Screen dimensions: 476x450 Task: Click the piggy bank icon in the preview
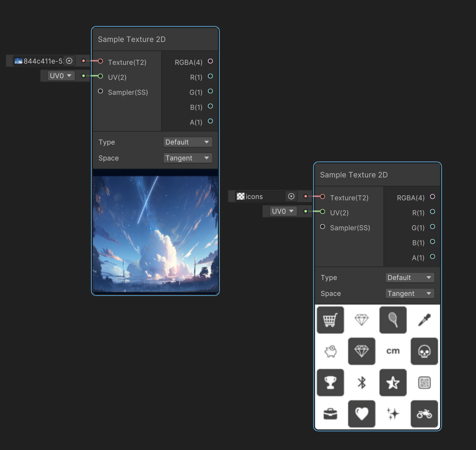click(x=330, y=351)
